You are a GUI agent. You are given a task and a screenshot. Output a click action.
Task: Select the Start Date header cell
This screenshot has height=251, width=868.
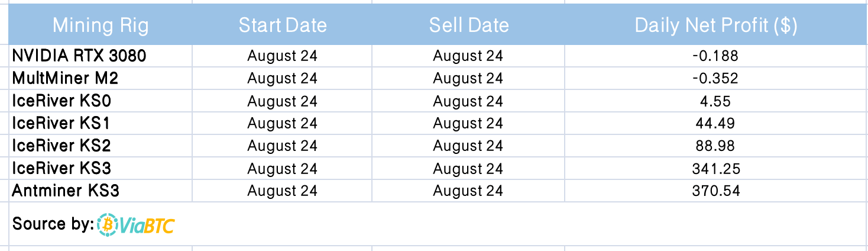(x=282, y=25)
